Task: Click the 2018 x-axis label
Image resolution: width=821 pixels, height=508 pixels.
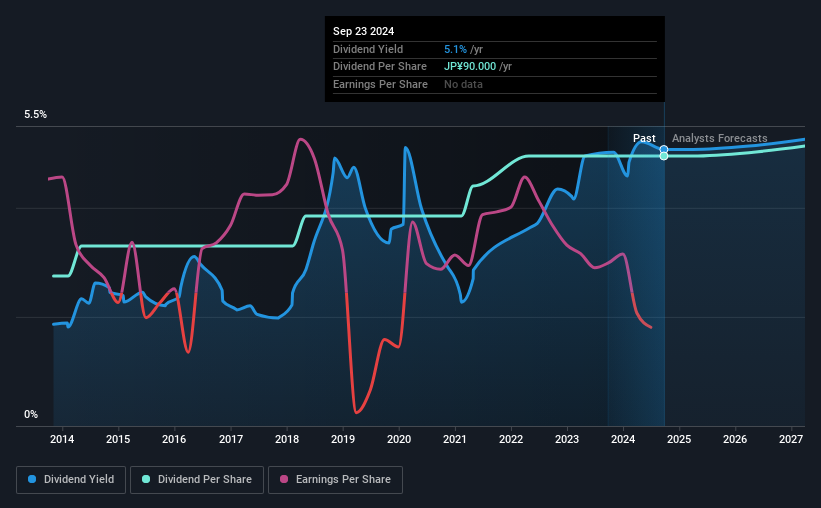Action: (287, 439)
